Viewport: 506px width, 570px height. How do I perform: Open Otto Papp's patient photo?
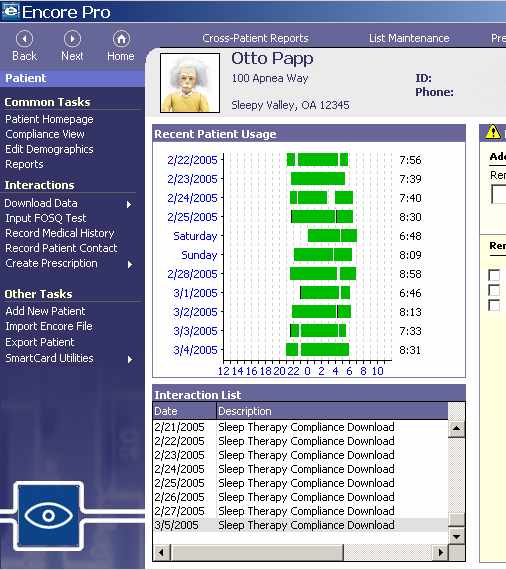(190, 83)
